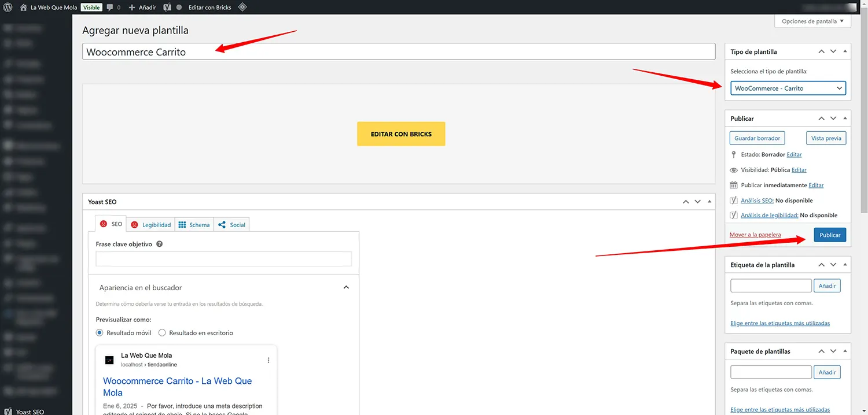Image resolution: width=868 pixels, height=415 pixels.
Task: Open Opciones de pantalla dropdown
Action: point(812,21)
